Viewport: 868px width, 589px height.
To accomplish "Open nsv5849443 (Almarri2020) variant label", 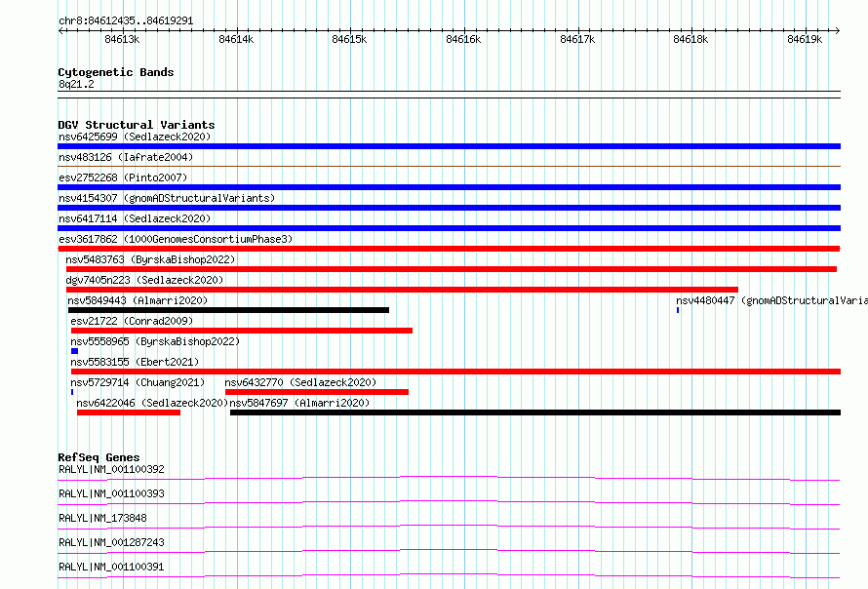I will [138, 300].
